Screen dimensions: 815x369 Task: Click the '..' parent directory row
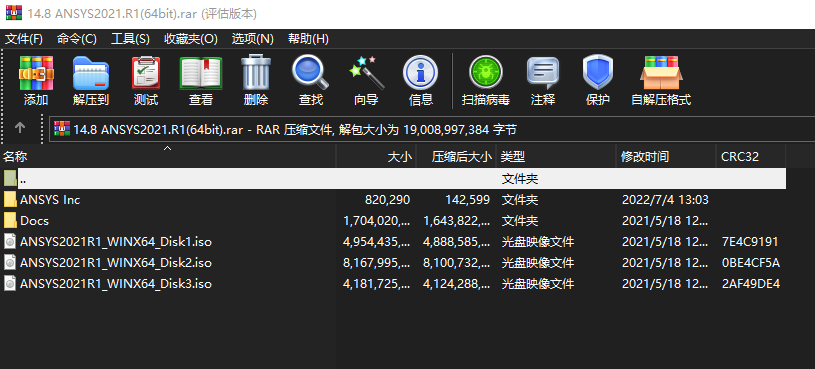point(393,178)
